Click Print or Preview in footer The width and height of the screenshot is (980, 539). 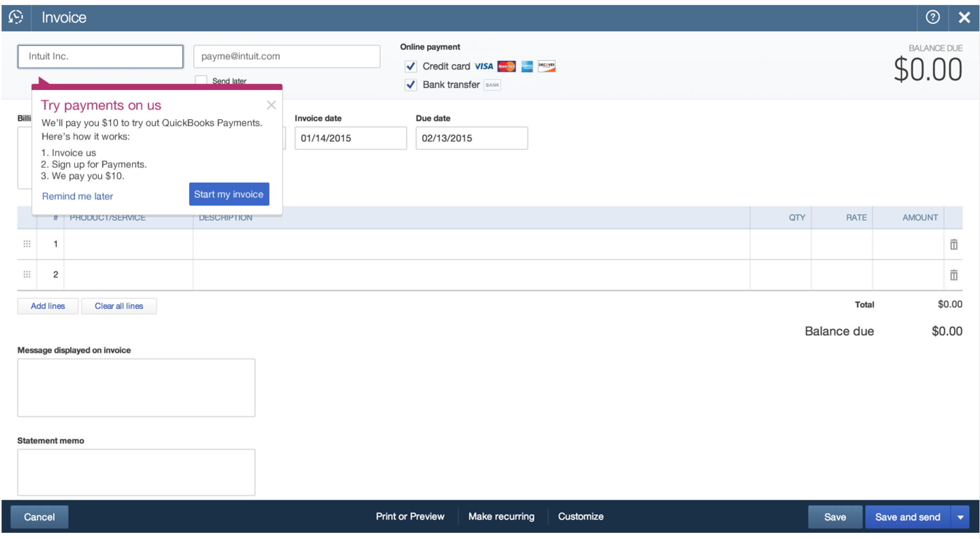(410, 516)
